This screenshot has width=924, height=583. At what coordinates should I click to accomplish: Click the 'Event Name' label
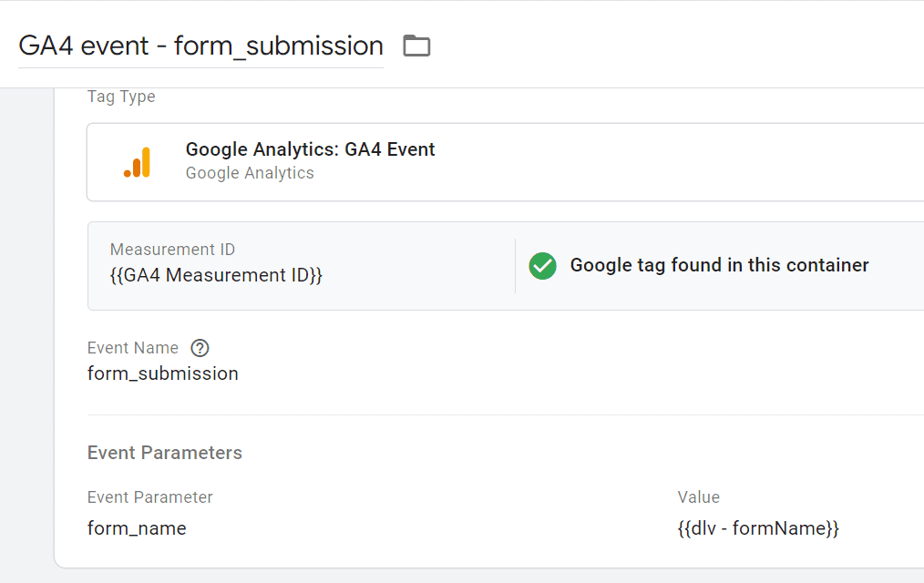coord(133,348)
